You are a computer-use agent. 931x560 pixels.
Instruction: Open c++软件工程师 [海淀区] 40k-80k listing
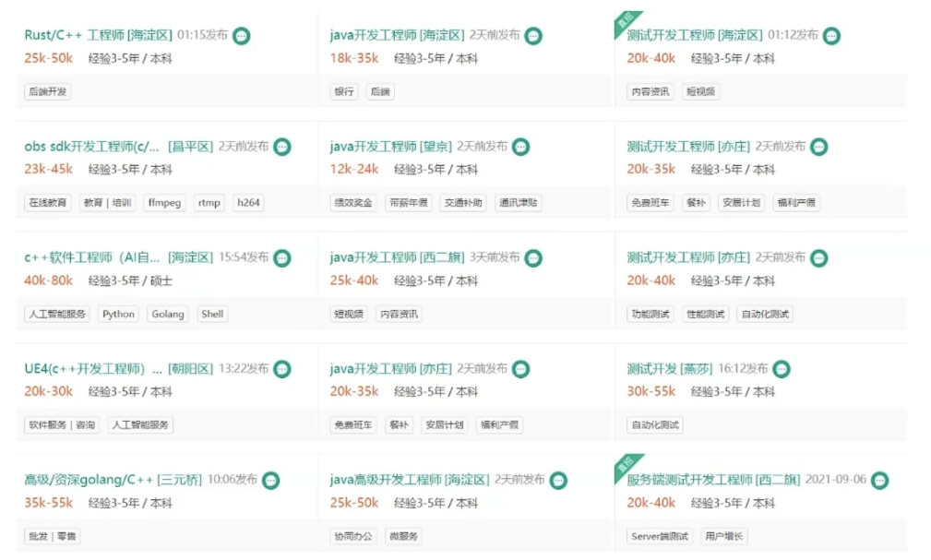pos(119,257)
